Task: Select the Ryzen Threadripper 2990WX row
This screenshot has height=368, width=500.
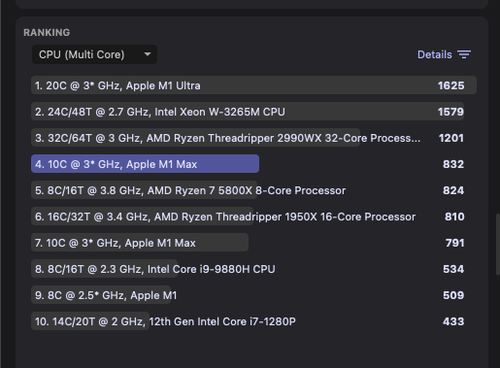Action: click(254, 138)
